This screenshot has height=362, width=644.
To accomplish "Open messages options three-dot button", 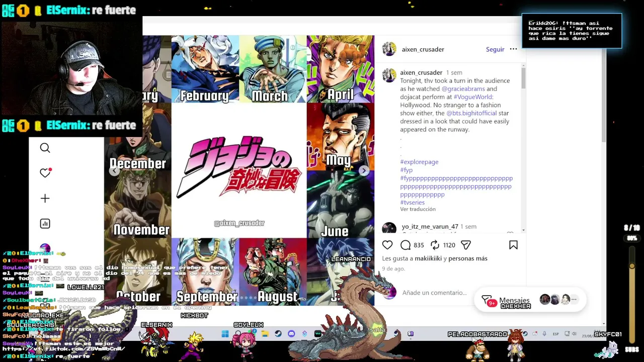I will pos(574,300).
